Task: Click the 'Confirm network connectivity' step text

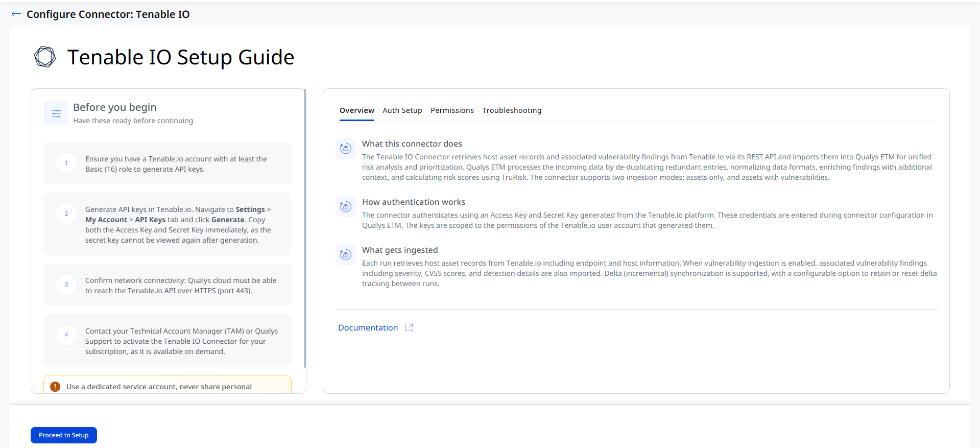Action: point(181,286)
